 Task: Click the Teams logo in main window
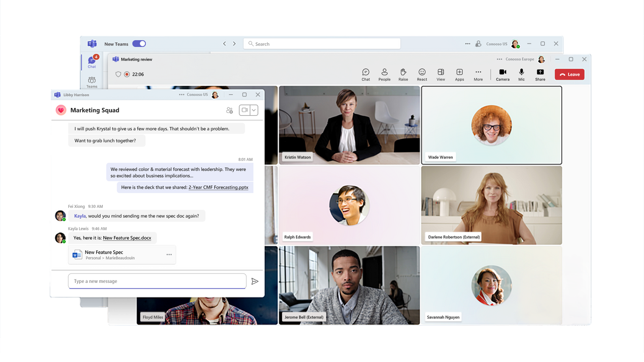pyautogui.click(x=92, y=44)
